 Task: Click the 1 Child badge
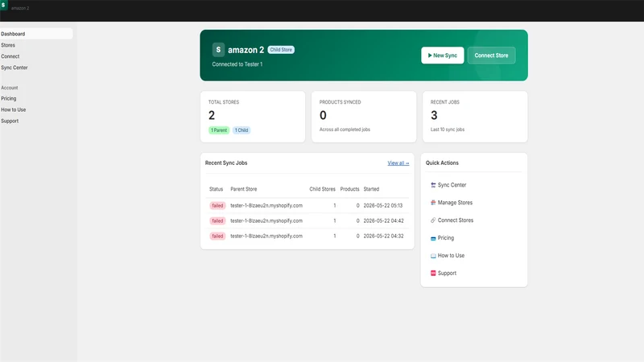coord(241,130)
